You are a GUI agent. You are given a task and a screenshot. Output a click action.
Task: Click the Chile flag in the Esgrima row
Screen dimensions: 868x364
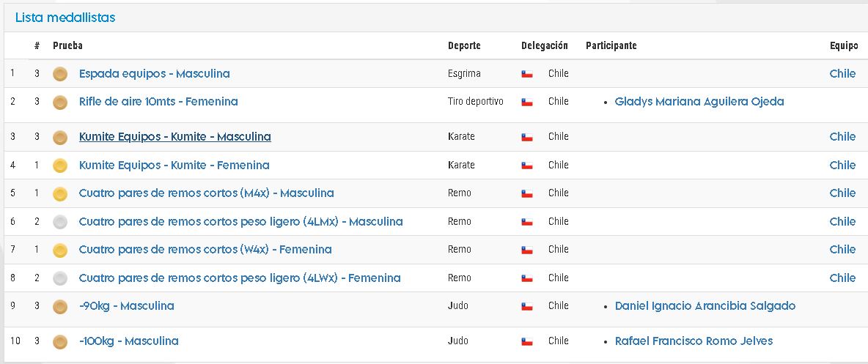click(x=527, y=73)
